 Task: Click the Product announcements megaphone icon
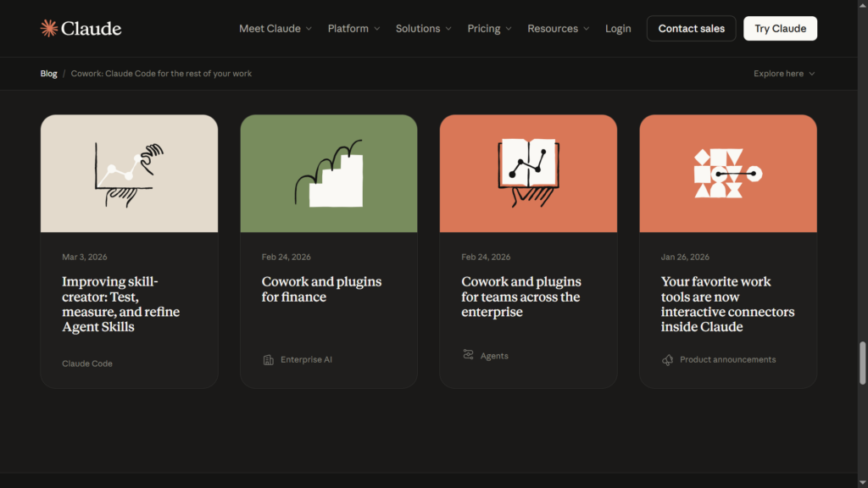(x=668, y=360)
